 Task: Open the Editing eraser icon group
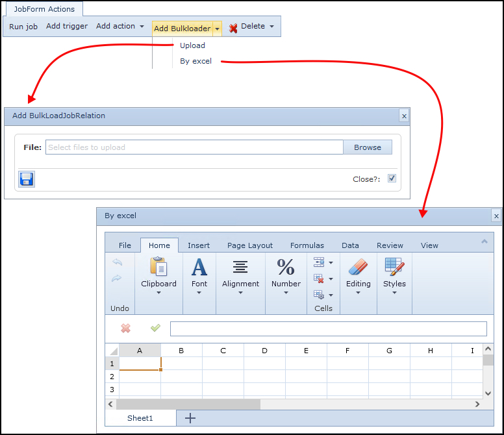click(x=358, y=267)
